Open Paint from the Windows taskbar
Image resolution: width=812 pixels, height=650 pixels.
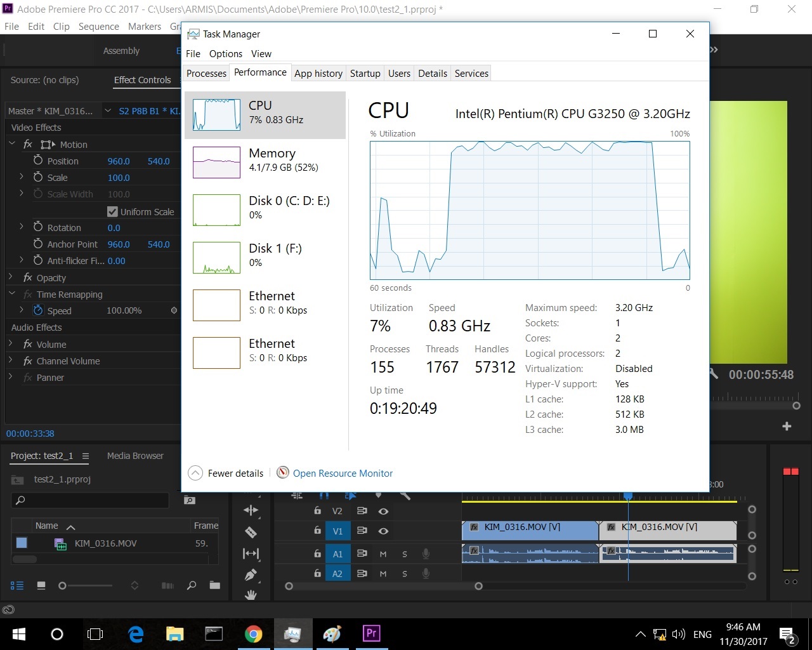point(332,633)
